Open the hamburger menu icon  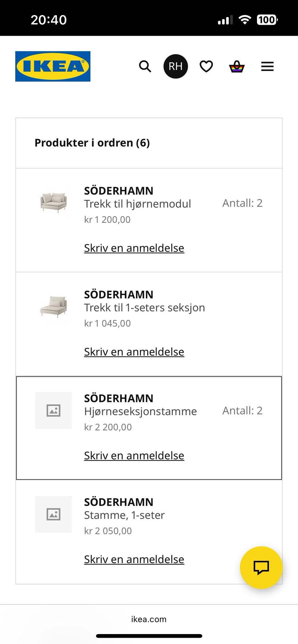[267, 66]
